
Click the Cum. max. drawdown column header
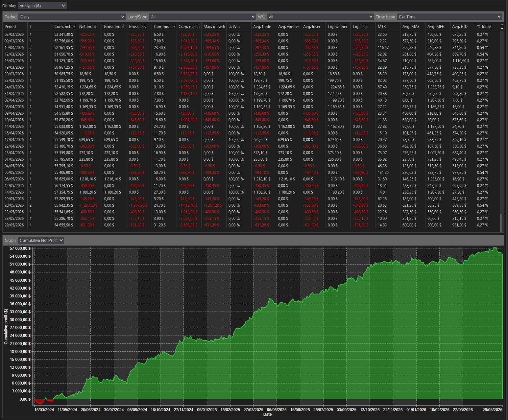click(x=189, y=27)
